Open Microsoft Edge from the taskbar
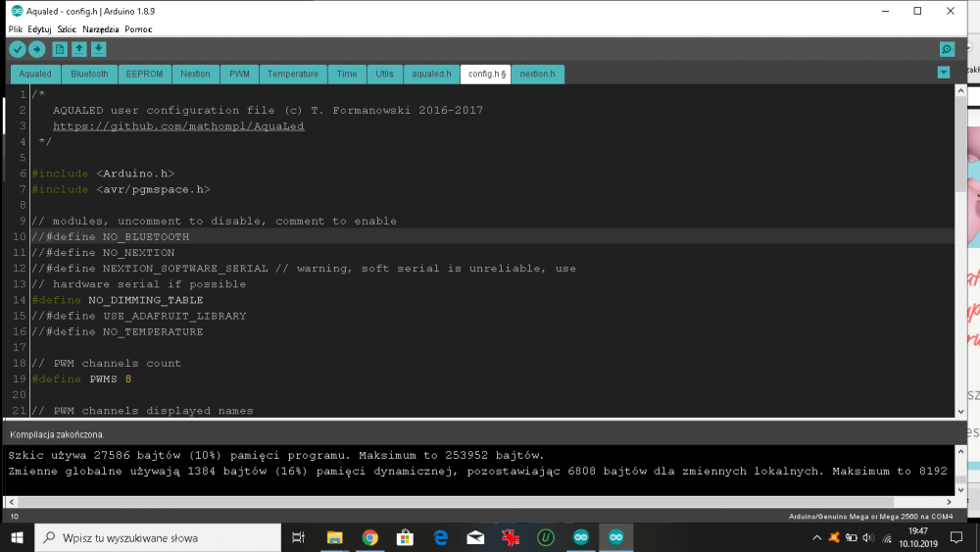 [440, 537]
